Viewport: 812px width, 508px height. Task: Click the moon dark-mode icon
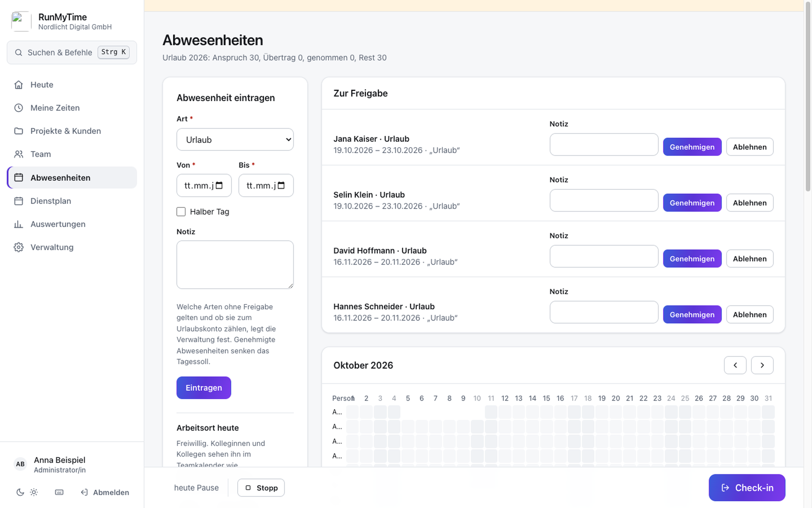click(x=20, y=492)
